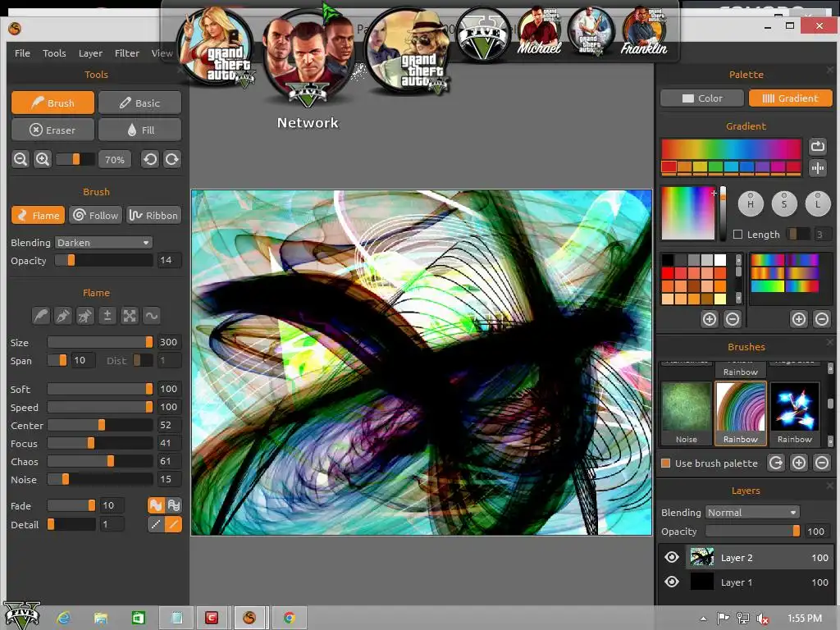
Task: Select the first Flame brush-shape icon
Action: pos(41,316)
